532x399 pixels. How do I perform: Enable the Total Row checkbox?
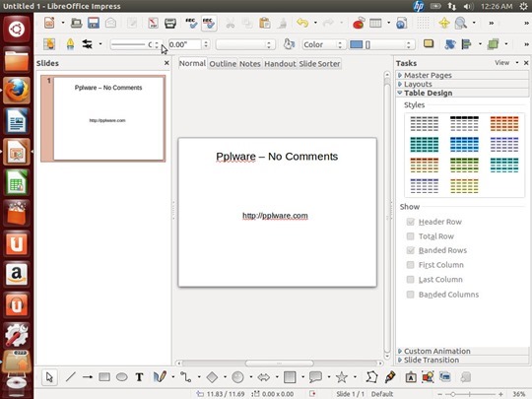[410, 236]
